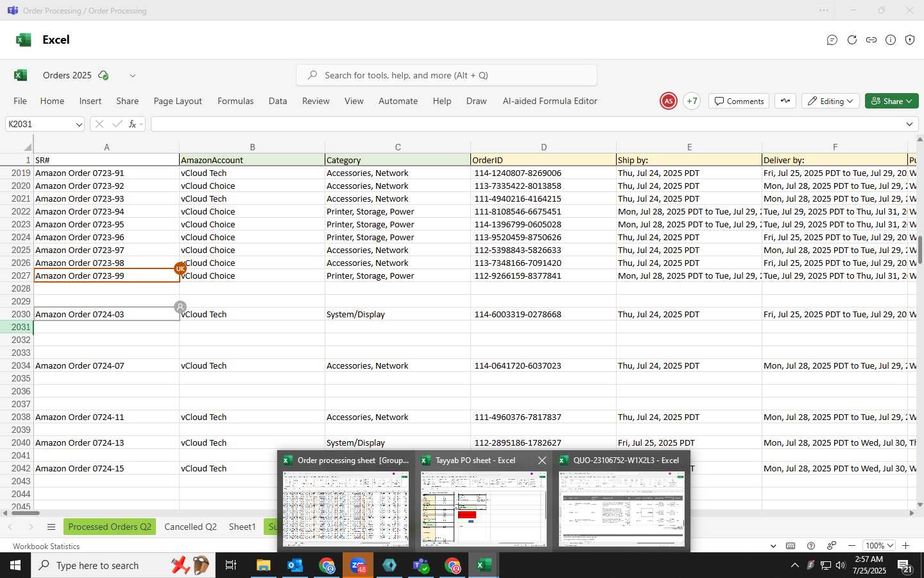The width and height of the screenshot is (924, 578).
Task: Open File Explorer from the taskbar
Action: click(264, 565)
